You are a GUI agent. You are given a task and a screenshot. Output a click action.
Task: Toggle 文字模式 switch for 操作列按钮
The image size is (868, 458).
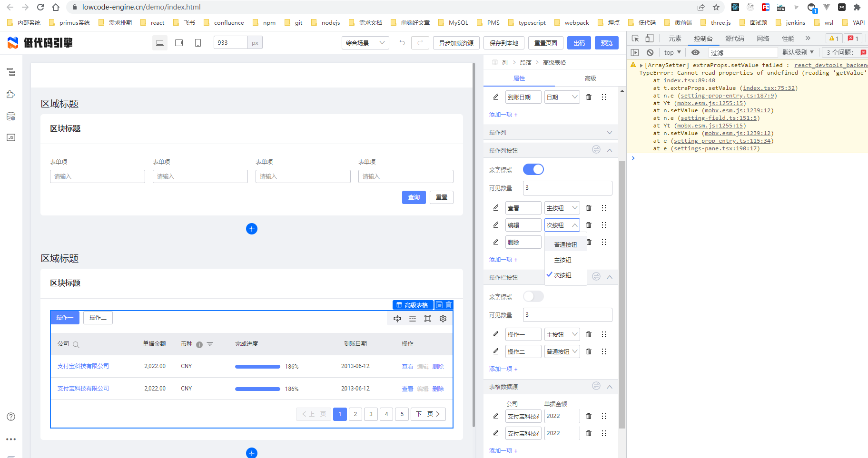(x=533, y=169)
